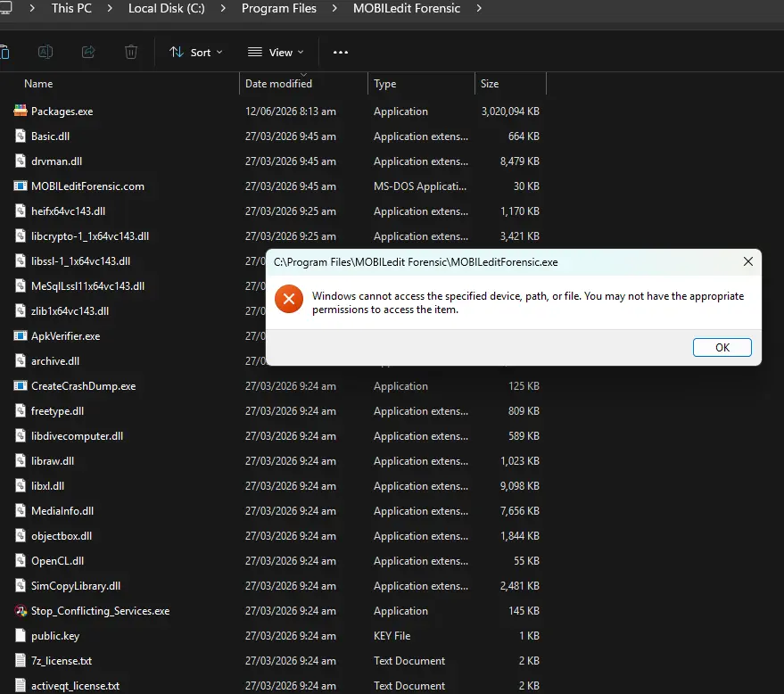Screen dimensions: 784x694
Task: Expand chevron after Program Files breadcrumb
Action: click(x=334, y=8)
